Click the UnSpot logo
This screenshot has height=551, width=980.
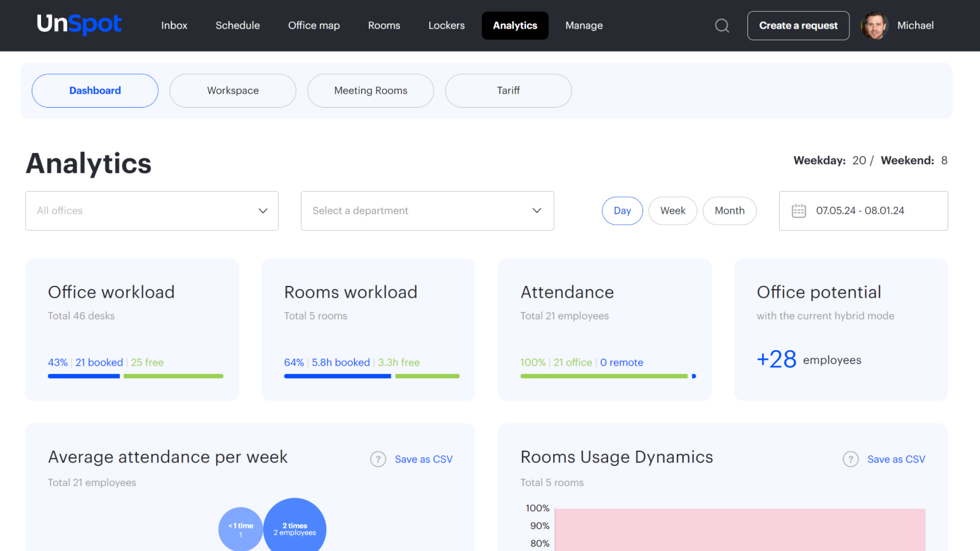tap(79, 24)
